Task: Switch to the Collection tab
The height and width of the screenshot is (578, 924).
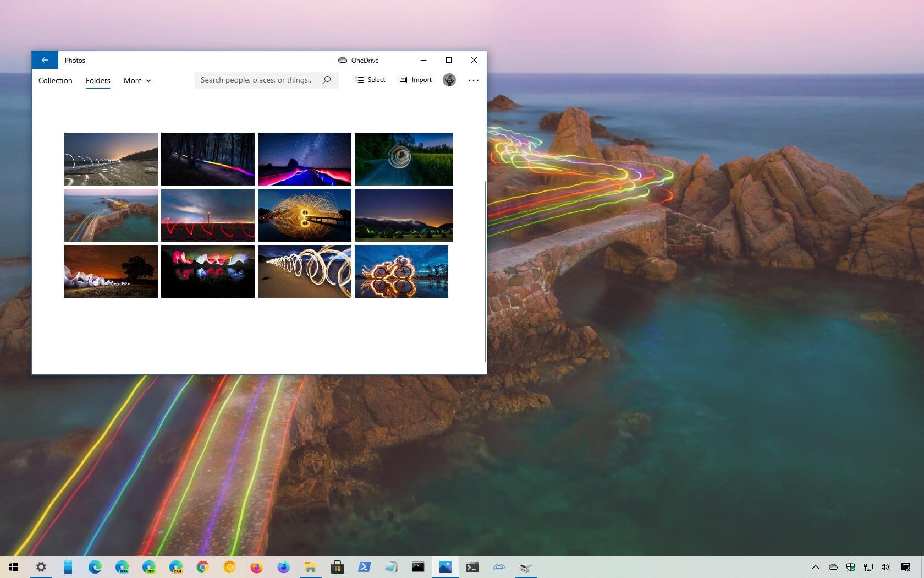Action: [54, 80]
